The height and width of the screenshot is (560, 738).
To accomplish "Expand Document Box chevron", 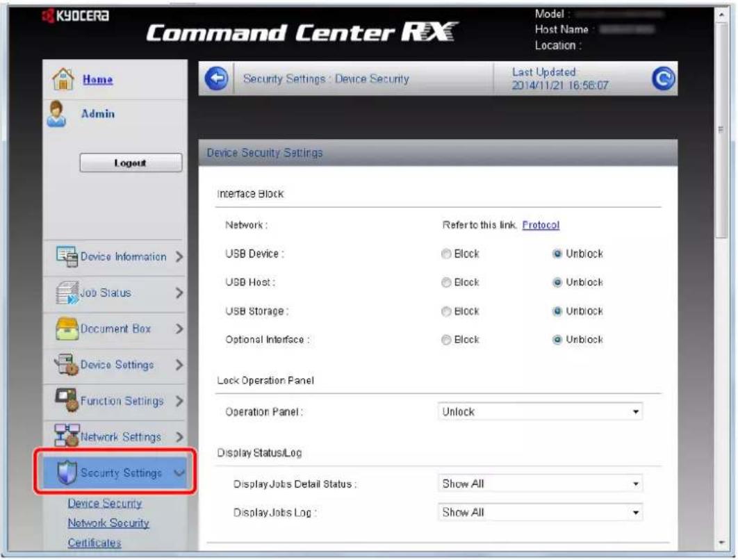I will pos(179,329).
